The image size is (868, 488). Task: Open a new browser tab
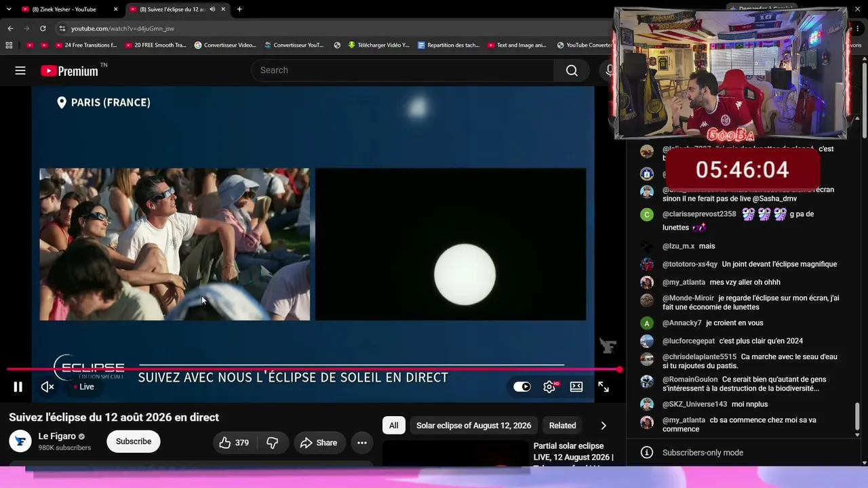pyautogui.click(x=239, y=9)
